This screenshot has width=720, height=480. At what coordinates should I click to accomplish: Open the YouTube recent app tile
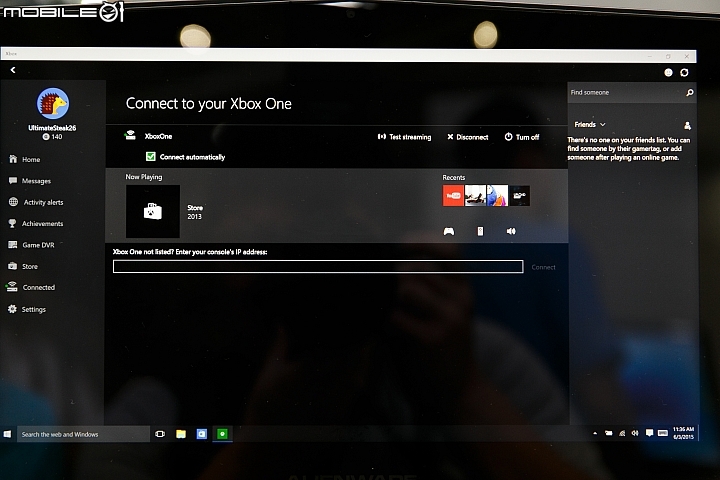pos(453,196)
